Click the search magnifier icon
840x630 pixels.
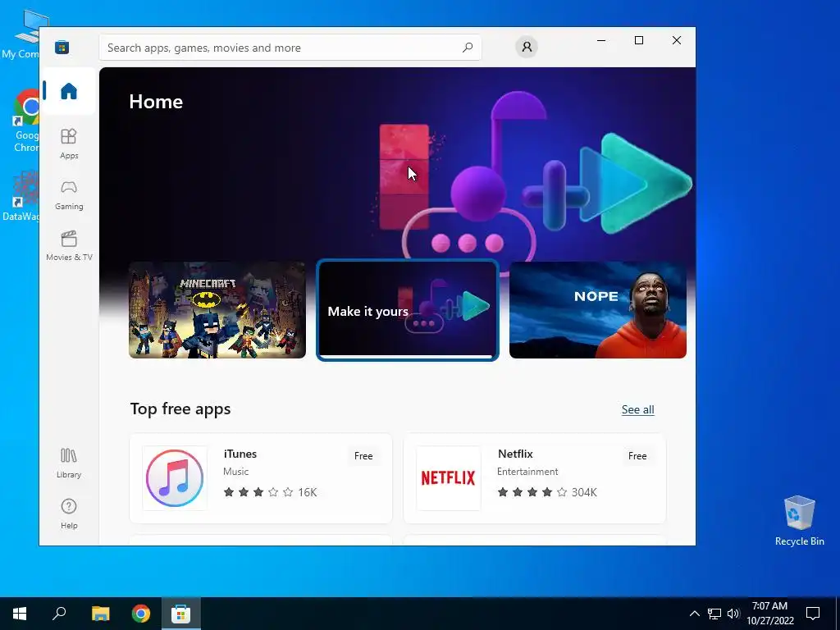click(468, 48)
